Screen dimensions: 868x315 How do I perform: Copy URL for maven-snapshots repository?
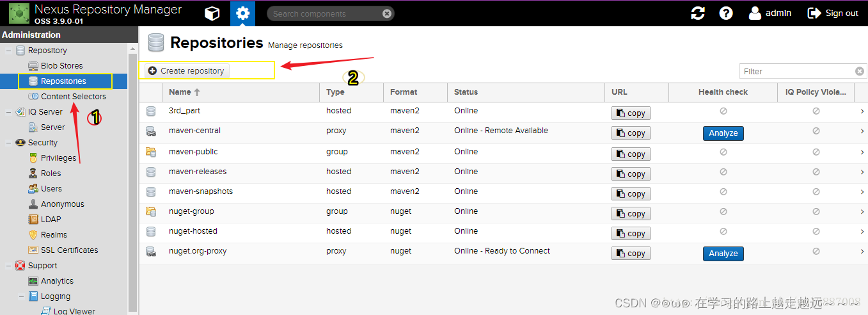pos(631,194)
